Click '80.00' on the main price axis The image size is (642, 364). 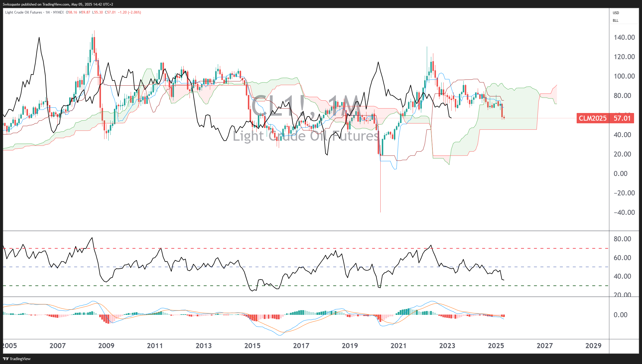click(622, 96)
